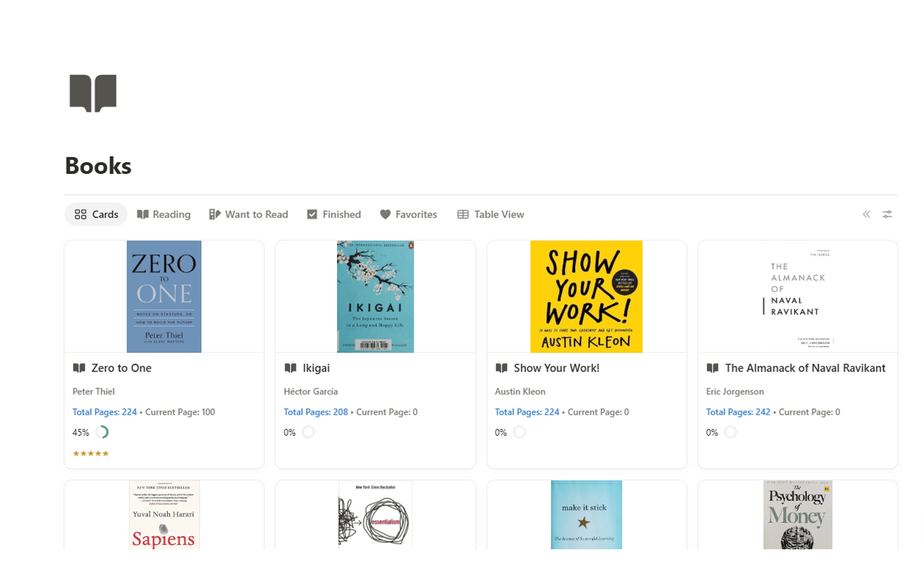The height and width of the screenshot is (572, 924).
Task: Open the Zero to One book title
Action: pos(121,368)
